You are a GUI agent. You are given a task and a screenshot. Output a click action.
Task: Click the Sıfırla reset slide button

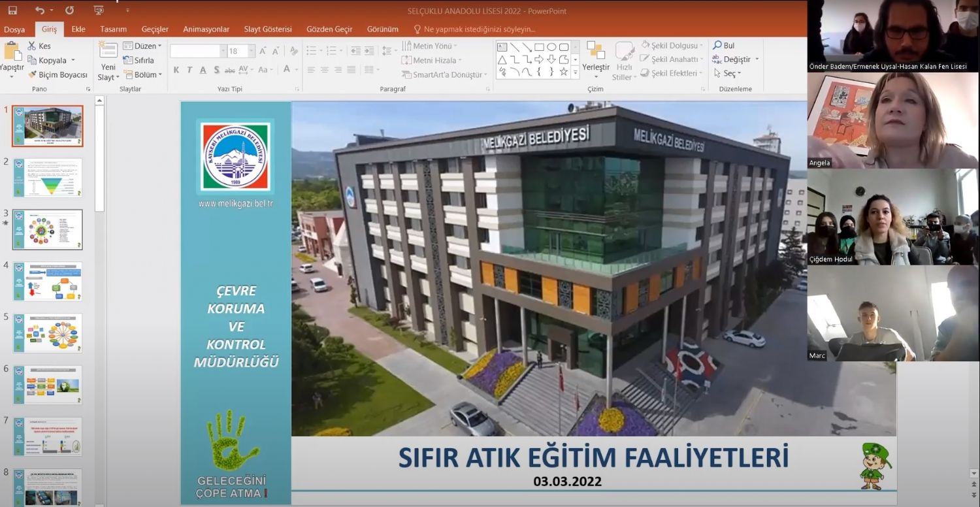point(139,60)
